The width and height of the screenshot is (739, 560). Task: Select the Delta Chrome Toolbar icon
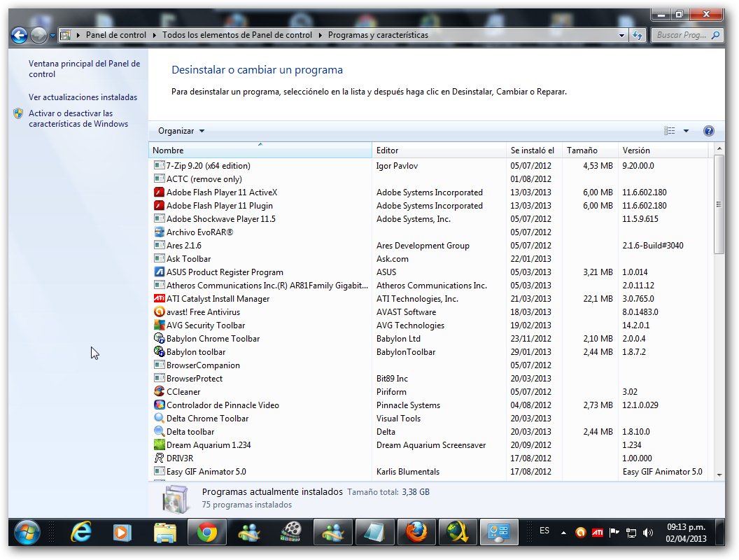(160, 418)
